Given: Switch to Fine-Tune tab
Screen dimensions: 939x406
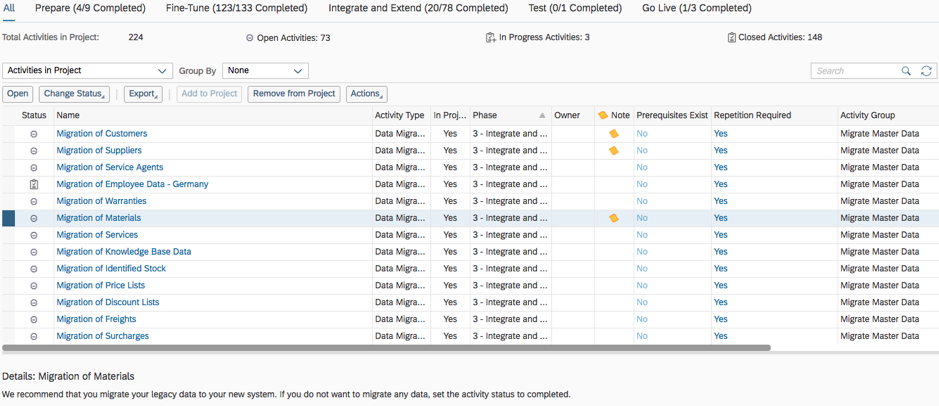Looking at the screenshot, I should 237,8.
